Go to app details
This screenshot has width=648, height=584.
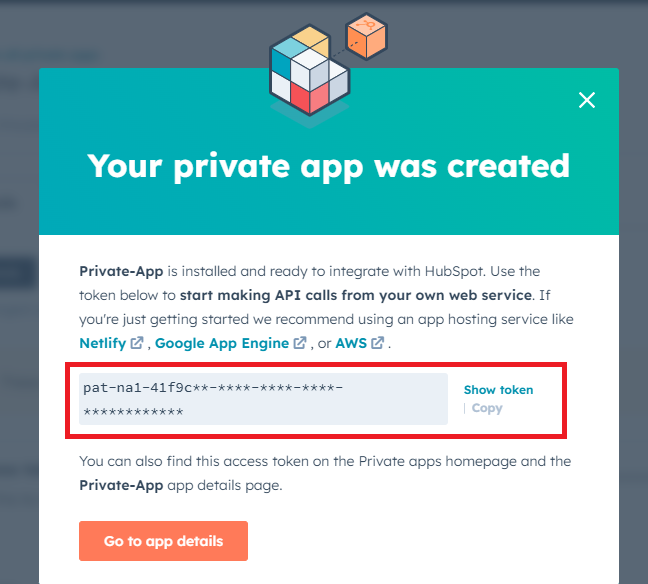coord(163,541)
